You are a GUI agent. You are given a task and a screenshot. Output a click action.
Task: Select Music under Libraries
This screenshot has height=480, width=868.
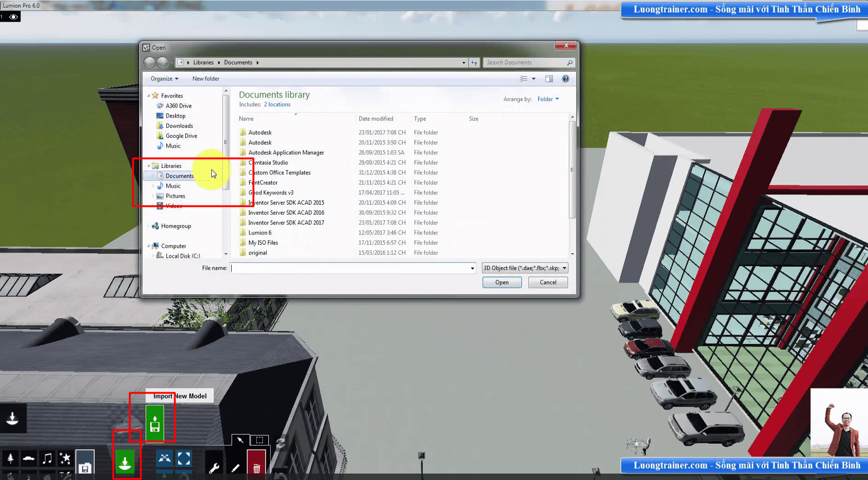[x=173, y=186]
